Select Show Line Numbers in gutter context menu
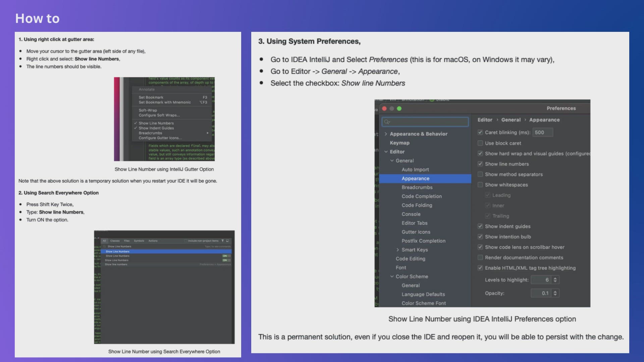Viewport: 644px width, 362px height. pos(156,123)
